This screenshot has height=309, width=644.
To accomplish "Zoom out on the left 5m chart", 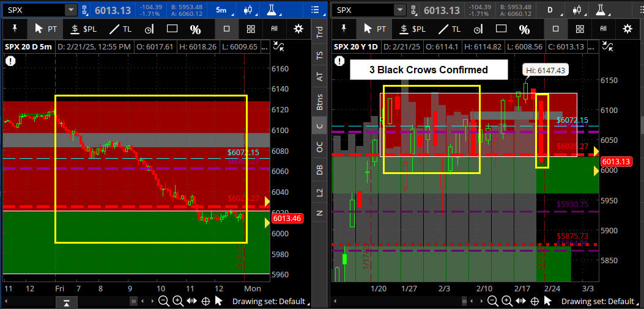I will pos(163,301).
